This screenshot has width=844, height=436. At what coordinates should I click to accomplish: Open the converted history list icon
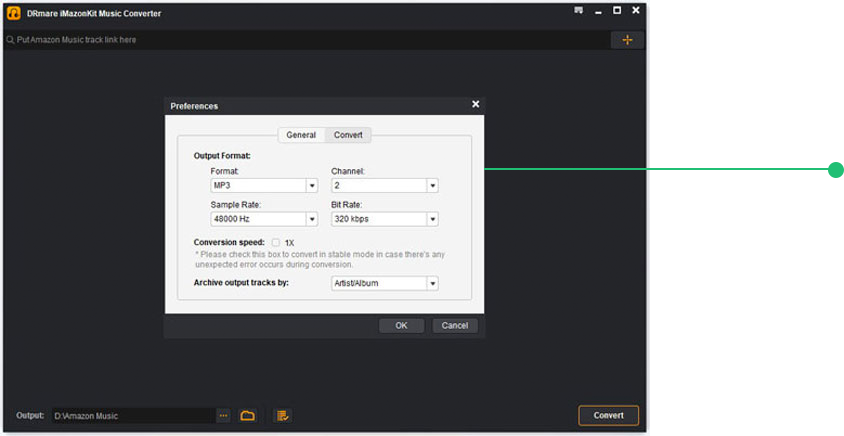(x=283, y=416)
